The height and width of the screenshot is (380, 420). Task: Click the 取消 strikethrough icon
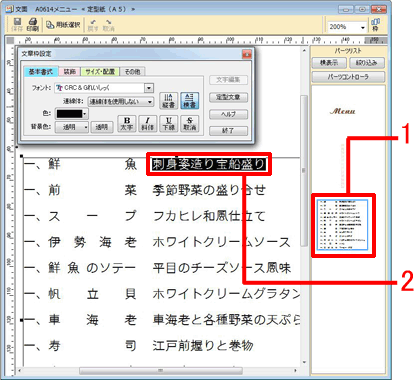coord(190,124)
